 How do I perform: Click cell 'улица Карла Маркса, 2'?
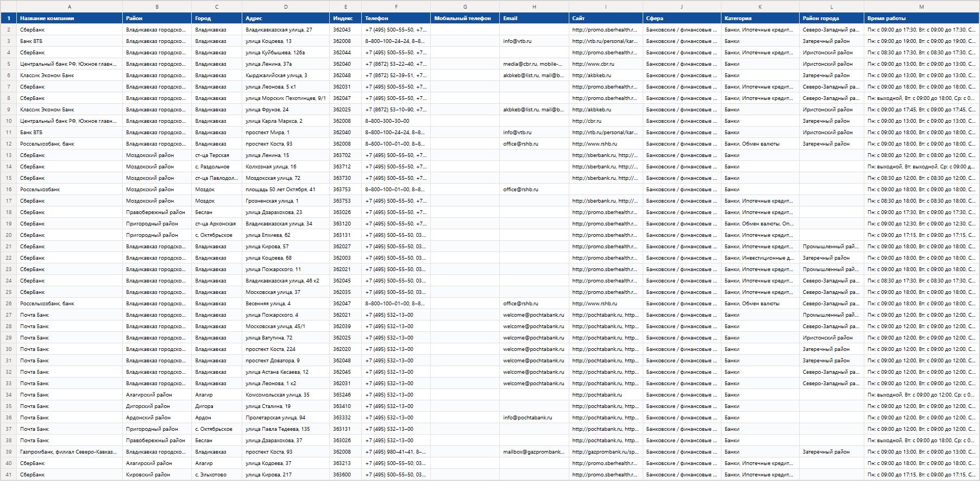(x=286, y=121)
